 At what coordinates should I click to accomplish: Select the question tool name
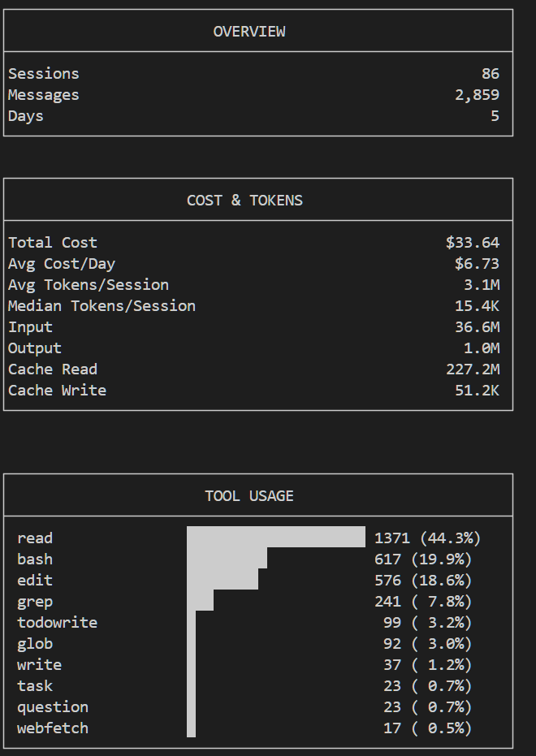[x=53, y=708]
